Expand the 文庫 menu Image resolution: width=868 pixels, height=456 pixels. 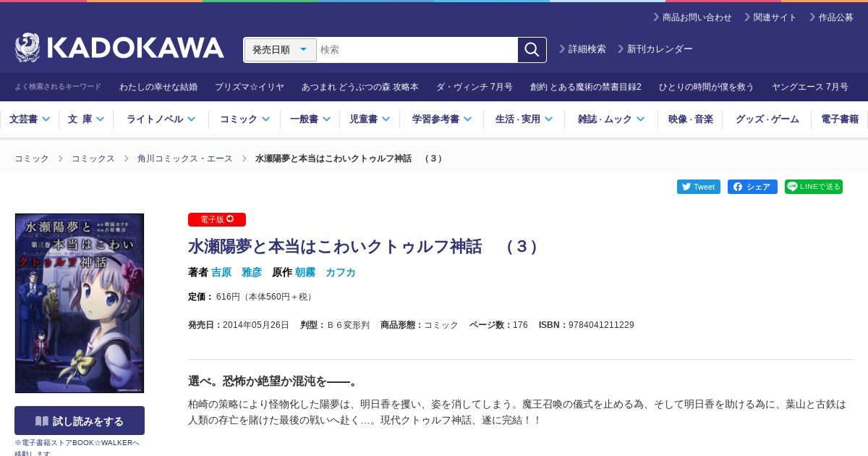(x=86, y=119)
